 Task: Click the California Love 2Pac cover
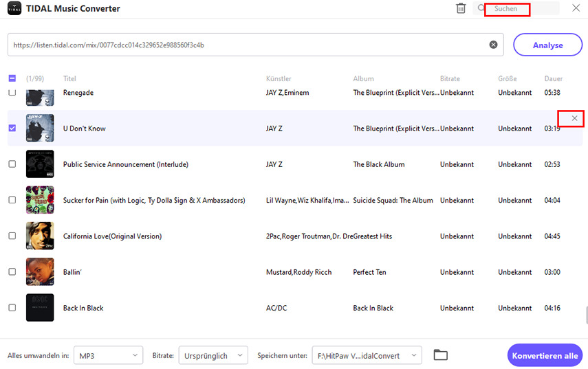(40, 236)
